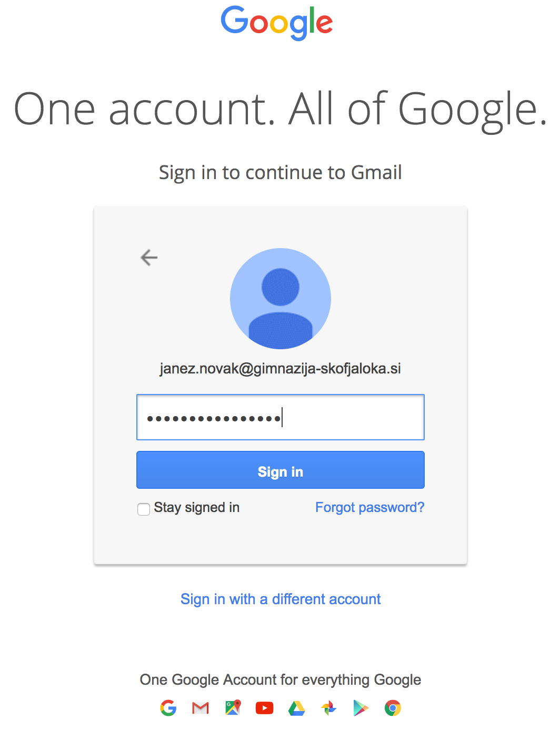Open the Forgot password? link

(x=369, y=508)
